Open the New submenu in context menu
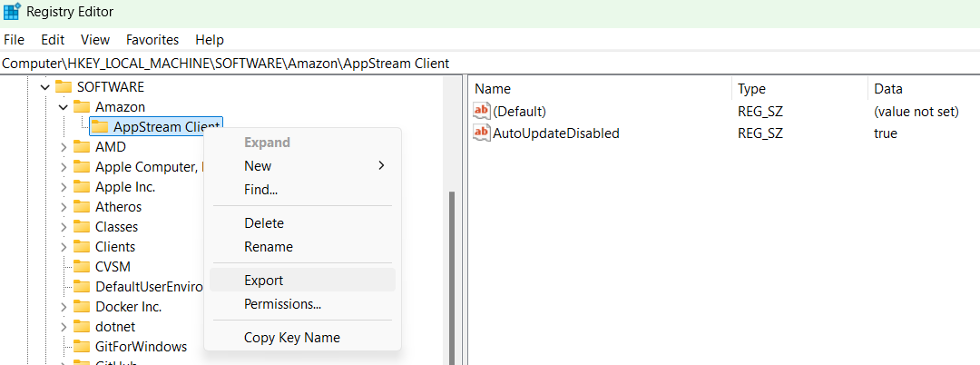The image size is (980, 365). point(258,166)
